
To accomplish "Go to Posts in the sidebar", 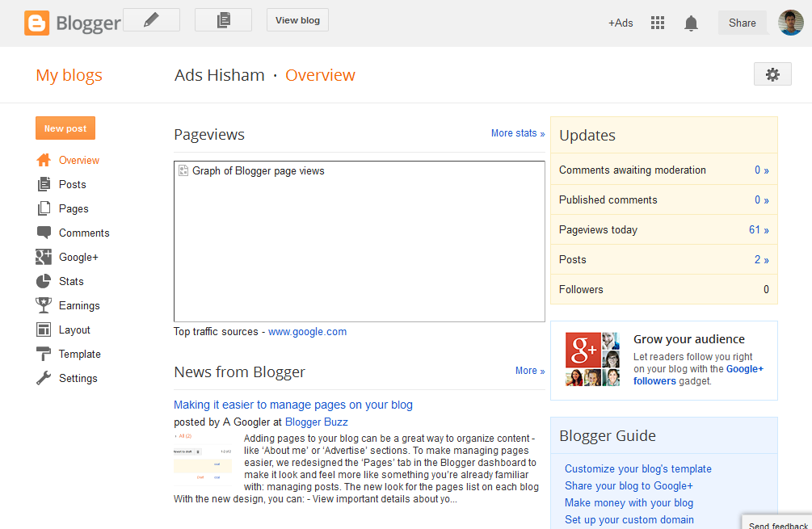I will [73, 184].
